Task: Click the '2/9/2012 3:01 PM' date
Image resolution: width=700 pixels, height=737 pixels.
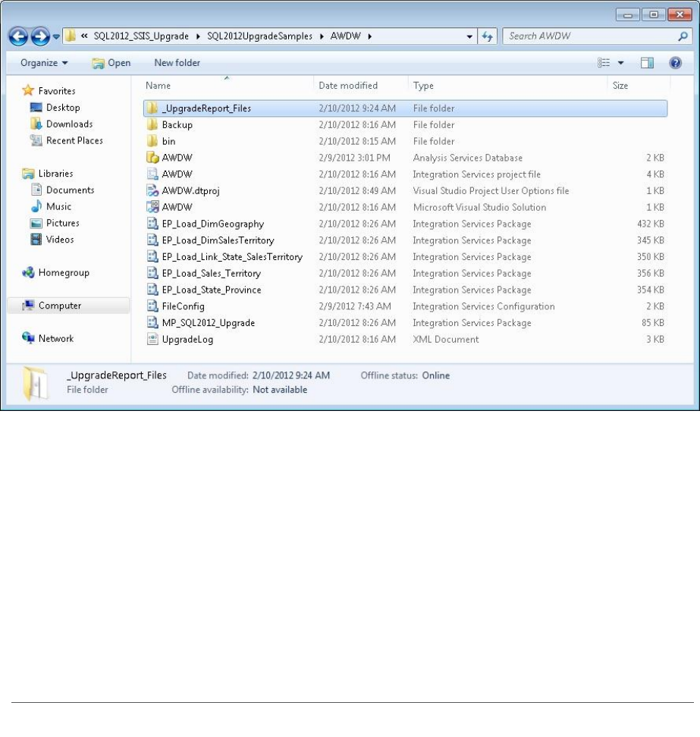Action: (x=354, y=158)
